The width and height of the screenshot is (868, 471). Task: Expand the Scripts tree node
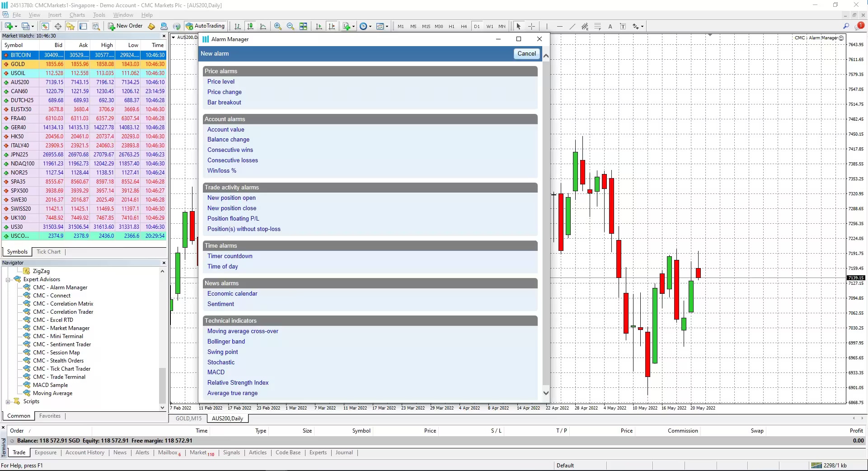8,401
